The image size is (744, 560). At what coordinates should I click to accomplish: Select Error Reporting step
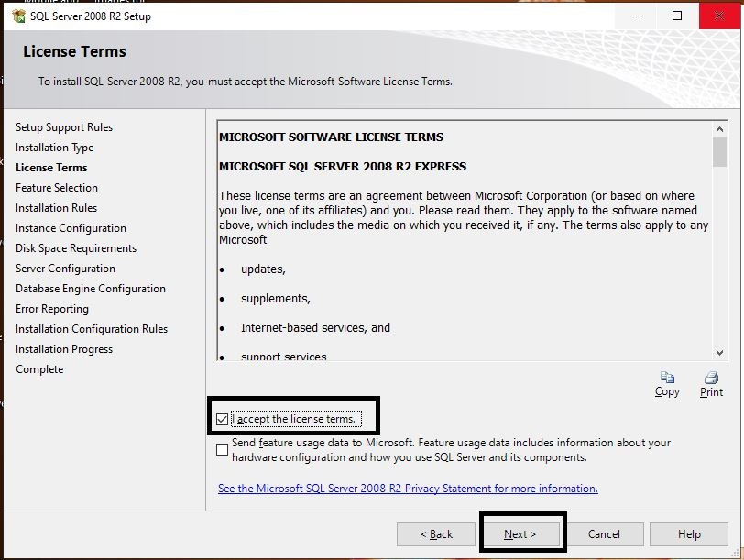(x=51, y=309)
